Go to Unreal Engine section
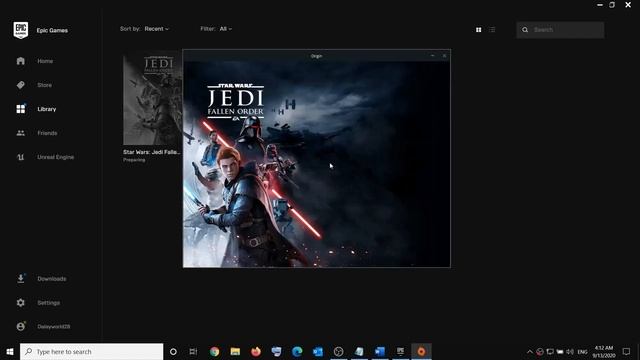The height and width of the screenshot is (360, 640). pos(56,157)
